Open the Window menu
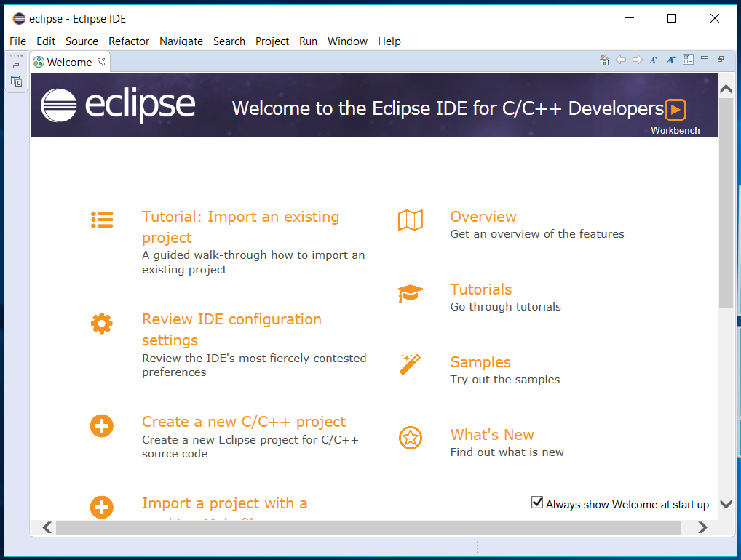 (347, 41)
